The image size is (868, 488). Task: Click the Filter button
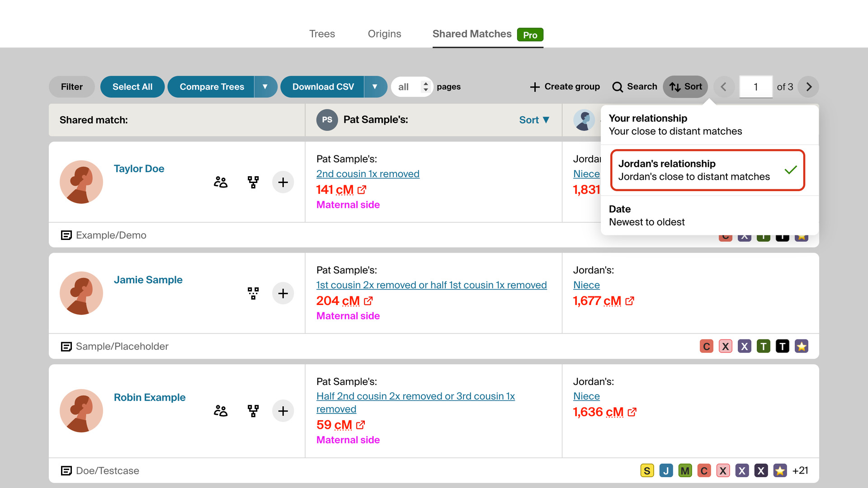coord(72,87)
